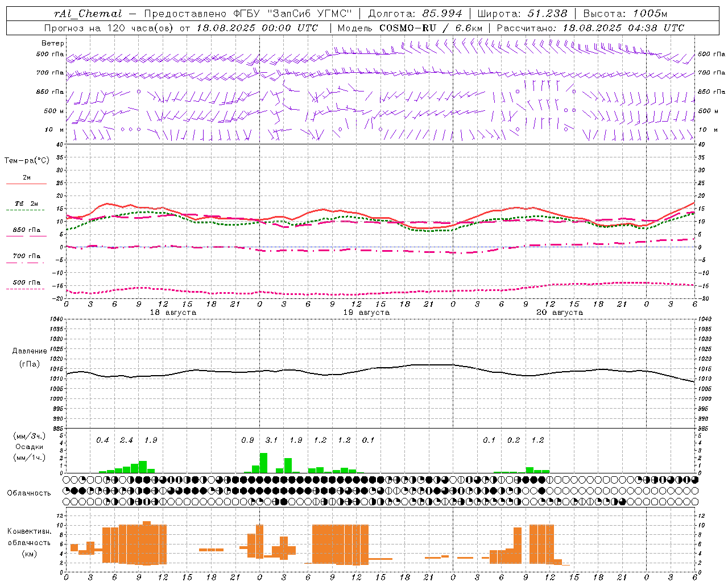Click the 19 августа date label
Image resolution: width=728 pixels, height=582 pixels.
[366, 313]
